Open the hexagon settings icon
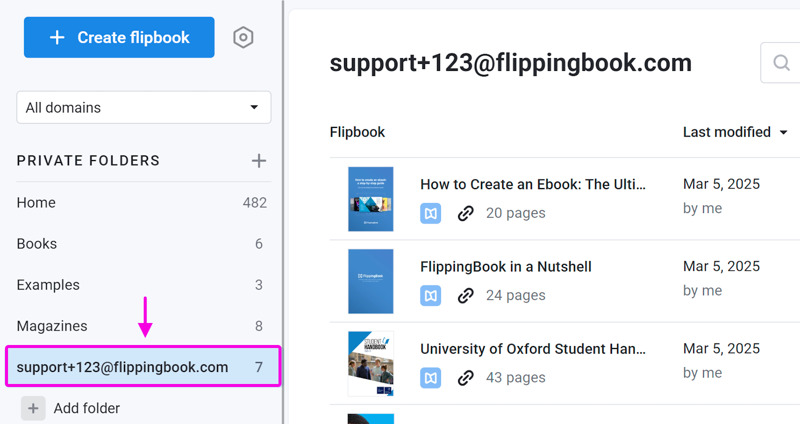The height and width of the screenshot is (424, 800). [x=243, y=37]
